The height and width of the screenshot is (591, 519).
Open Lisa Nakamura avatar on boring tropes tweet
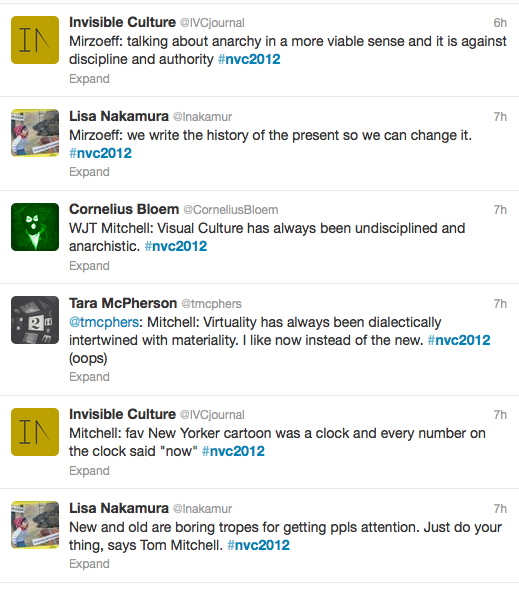(35, 525)
